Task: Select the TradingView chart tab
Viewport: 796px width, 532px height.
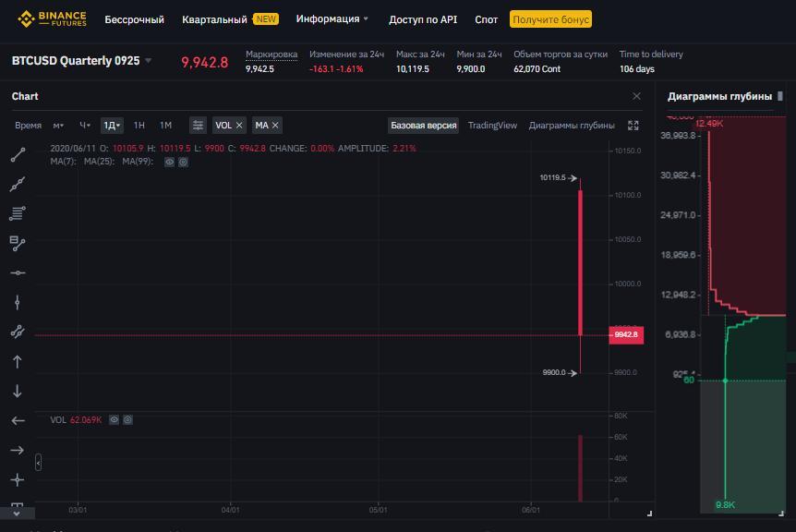Action: pos(492,126)
